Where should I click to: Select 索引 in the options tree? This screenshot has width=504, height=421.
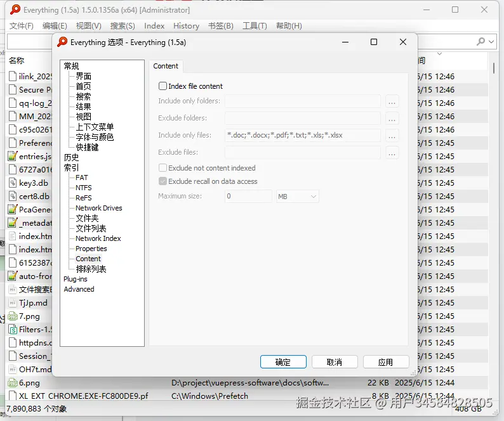[71, 167]
